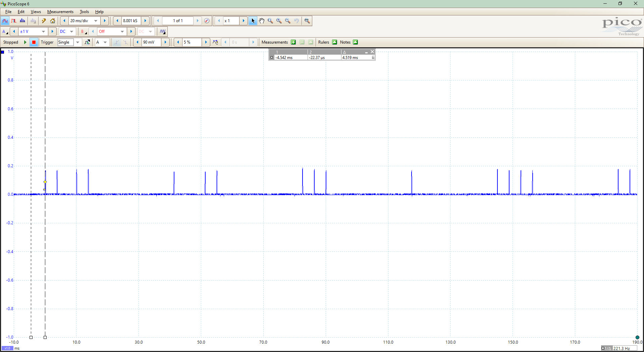Click the 221.3 Hz frequency legend
This screenshot has height=352, width=644.
(619, 348)
